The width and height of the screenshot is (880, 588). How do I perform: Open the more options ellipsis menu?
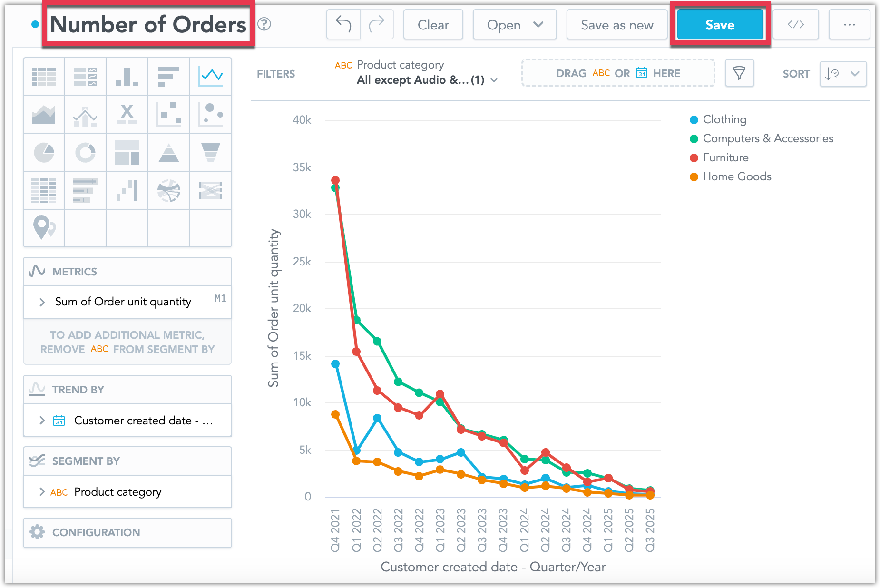click(849, 24)
